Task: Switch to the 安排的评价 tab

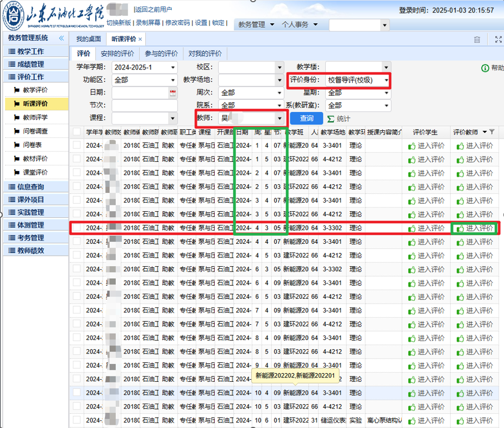Action: [x=117, y=53]
